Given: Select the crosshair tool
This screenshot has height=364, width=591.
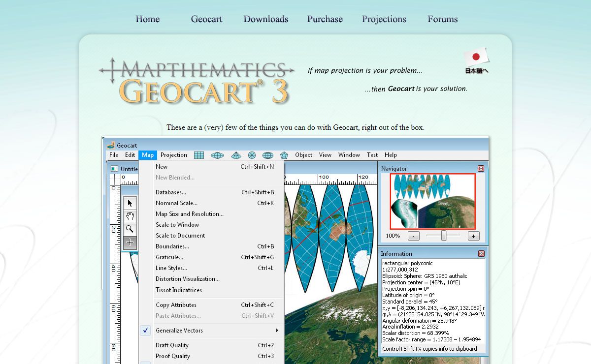Looking at the screenshot, I should point(130,242).
